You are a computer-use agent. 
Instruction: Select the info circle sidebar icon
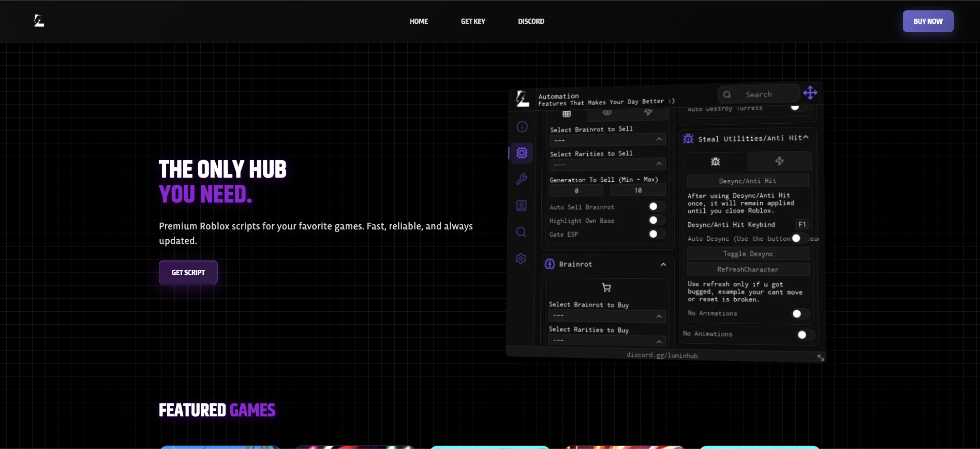[522, 127]
